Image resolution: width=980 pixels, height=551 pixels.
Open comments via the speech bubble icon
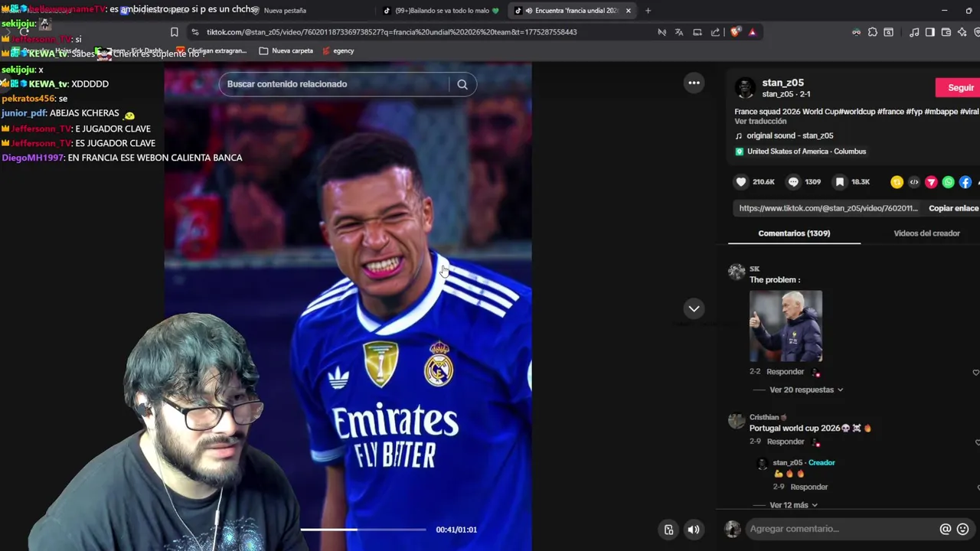point(793,182)
